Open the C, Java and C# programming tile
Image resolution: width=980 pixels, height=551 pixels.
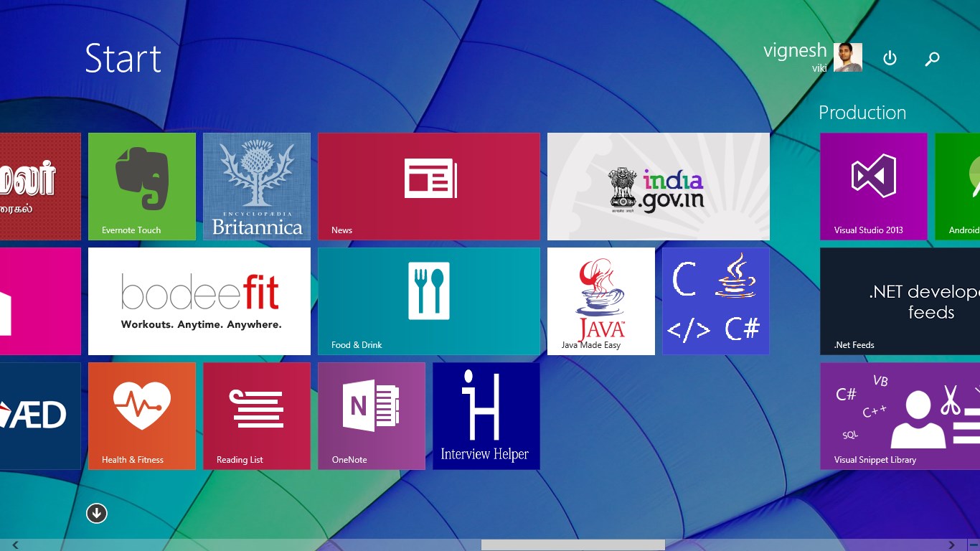point(716,301)
